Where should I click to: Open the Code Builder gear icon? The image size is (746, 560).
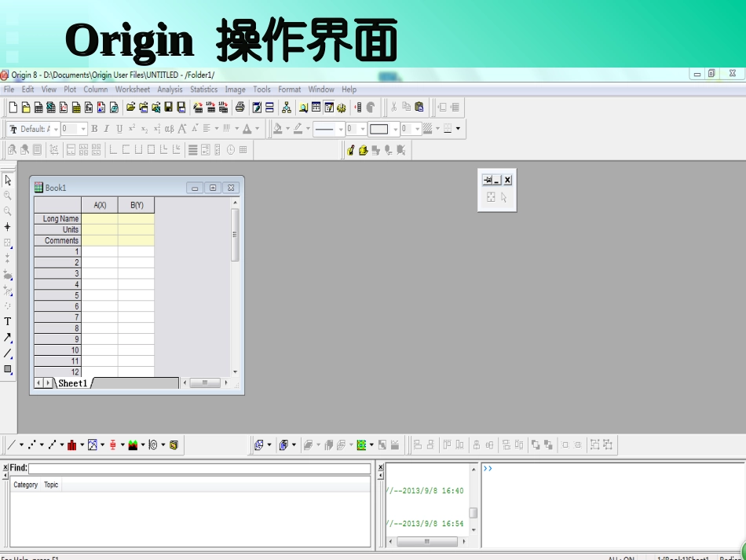click(342, 108)
